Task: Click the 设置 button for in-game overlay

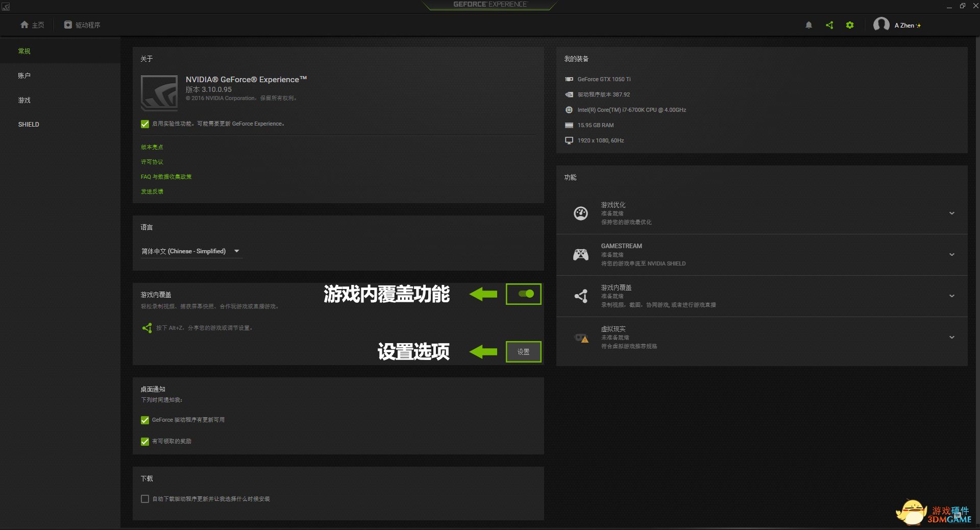Action: (x=523, y=352)
